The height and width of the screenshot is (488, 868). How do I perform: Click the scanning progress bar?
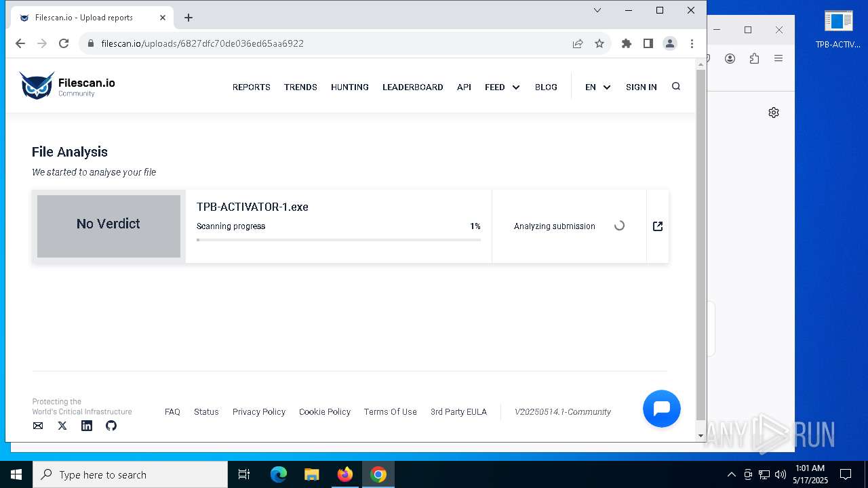[339, 240]
